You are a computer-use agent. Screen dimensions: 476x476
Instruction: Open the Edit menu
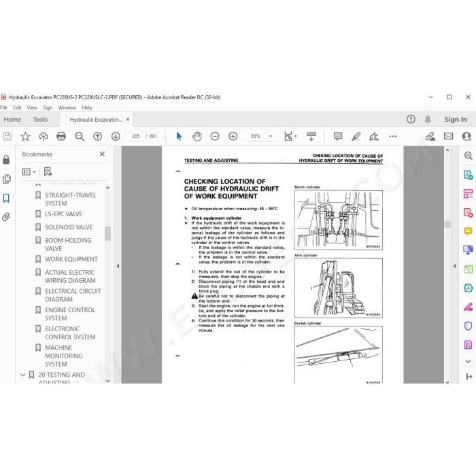coord(17,107)
